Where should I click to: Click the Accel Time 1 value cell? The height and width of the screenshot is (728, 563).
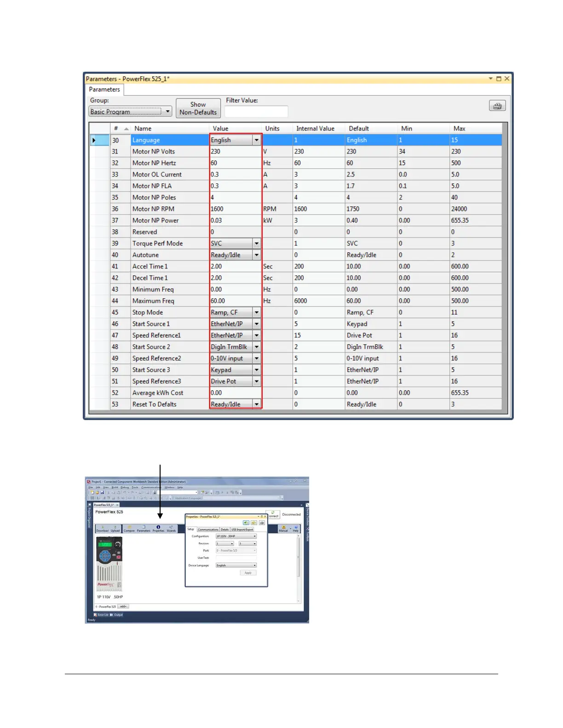[236, 267]
